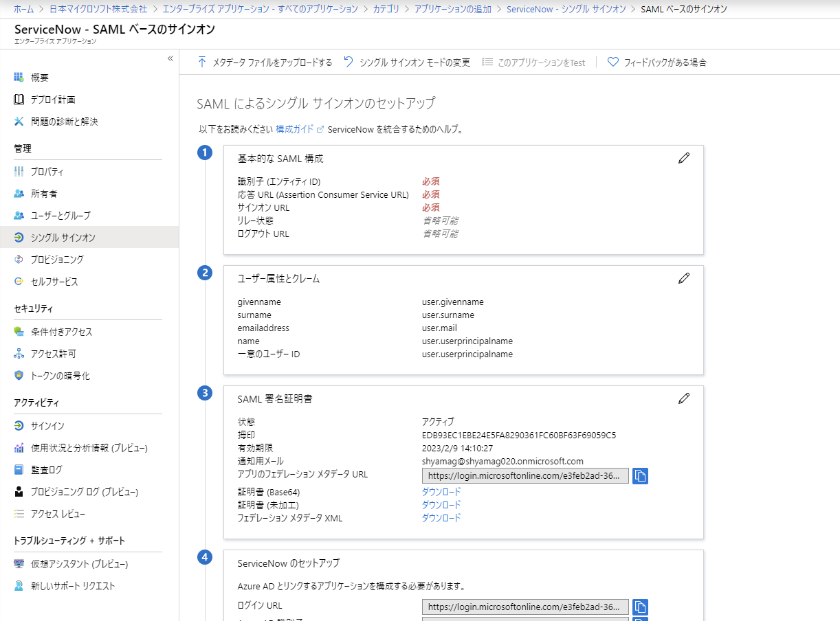The height and width of the screenshot is (621, 840).
Task: Click the 条件付きアクセス icon
Action: tap(19, 332)
